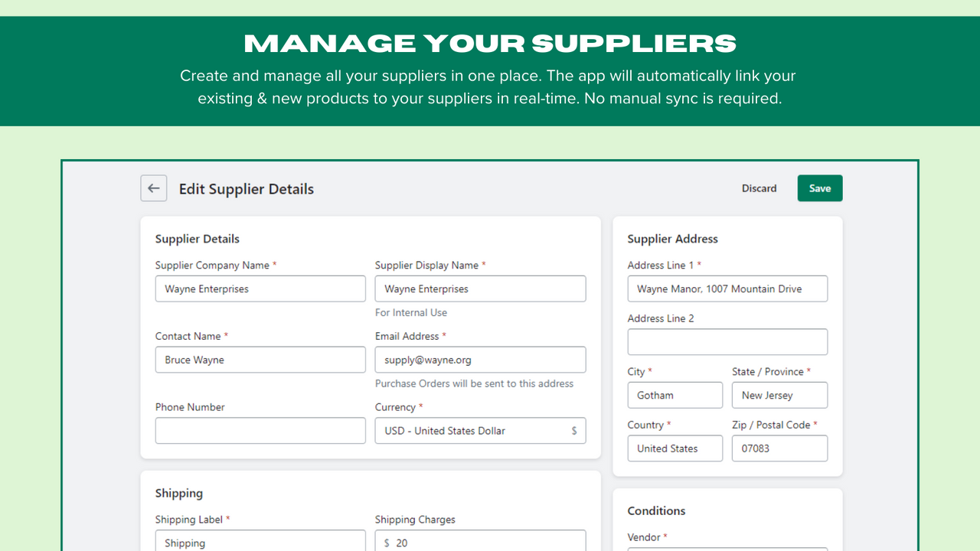Open the Country field showing United States
The width and height of the screenshot is (980, 551).
pos(675,448)
